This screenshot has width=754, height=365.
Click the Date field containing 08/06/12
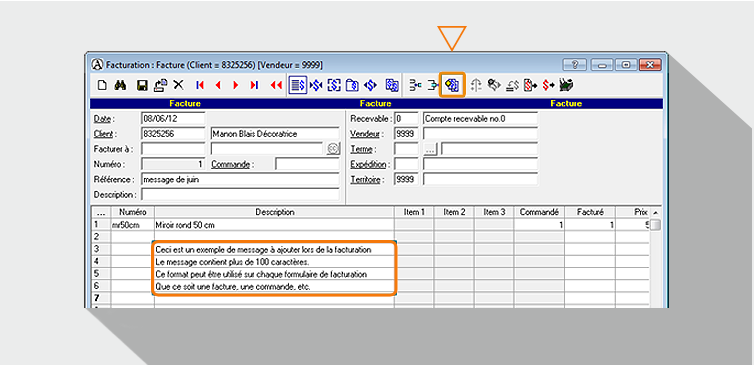click(x=174, y=118)
